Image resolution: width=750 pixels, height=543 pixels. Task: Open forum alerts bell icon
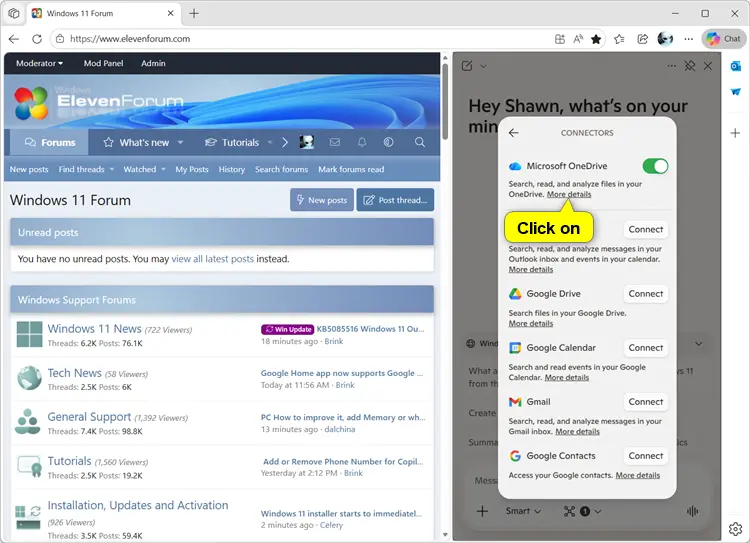click(362, 142)
